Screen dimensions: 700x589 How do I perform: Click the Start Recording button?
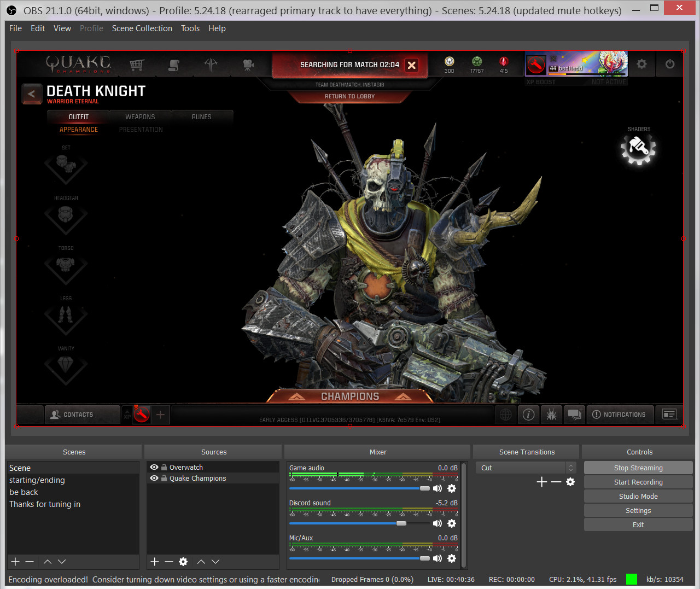click(638, 482)
